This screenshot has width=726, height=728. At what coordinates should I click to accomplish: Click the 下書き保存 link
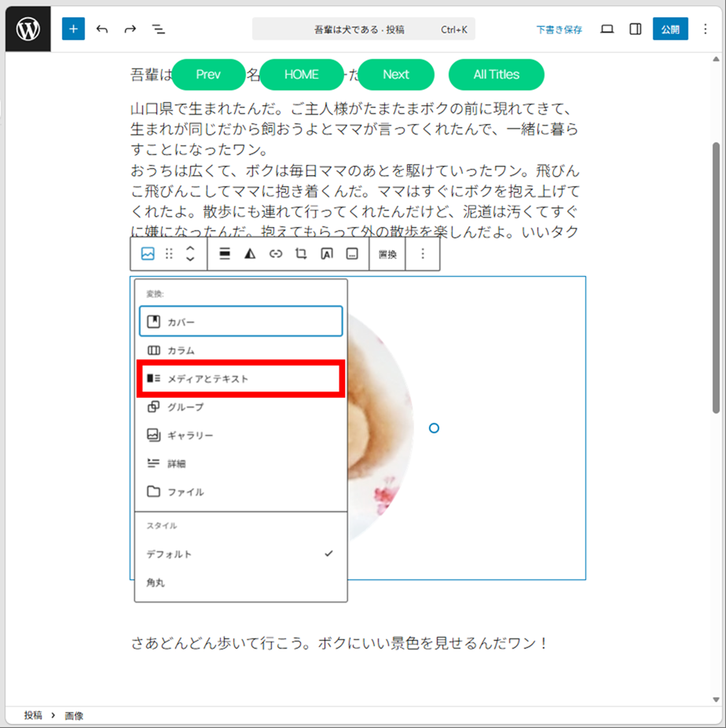click(559, 30)
